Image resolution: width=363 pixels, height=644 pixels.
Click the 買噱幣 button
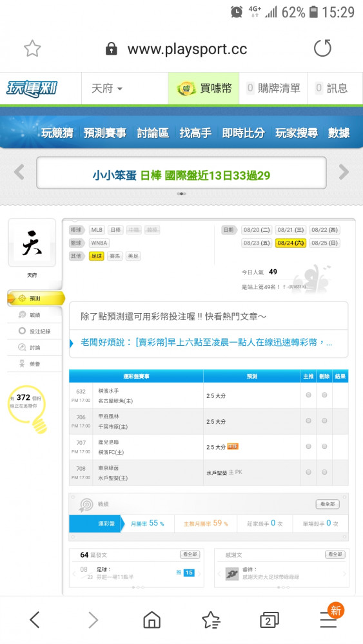tap(204, 88)
